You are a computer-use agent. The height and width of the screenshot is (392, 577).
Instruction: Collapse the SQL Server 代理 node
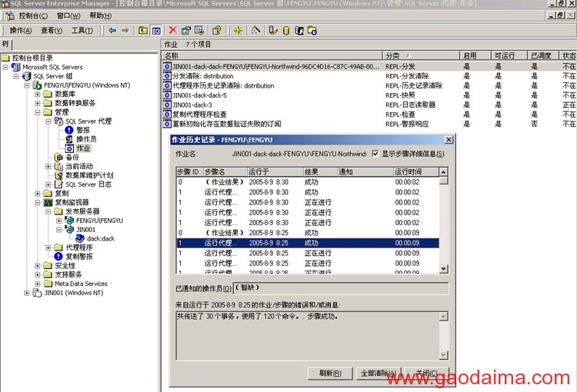click(x=48, y=121)
